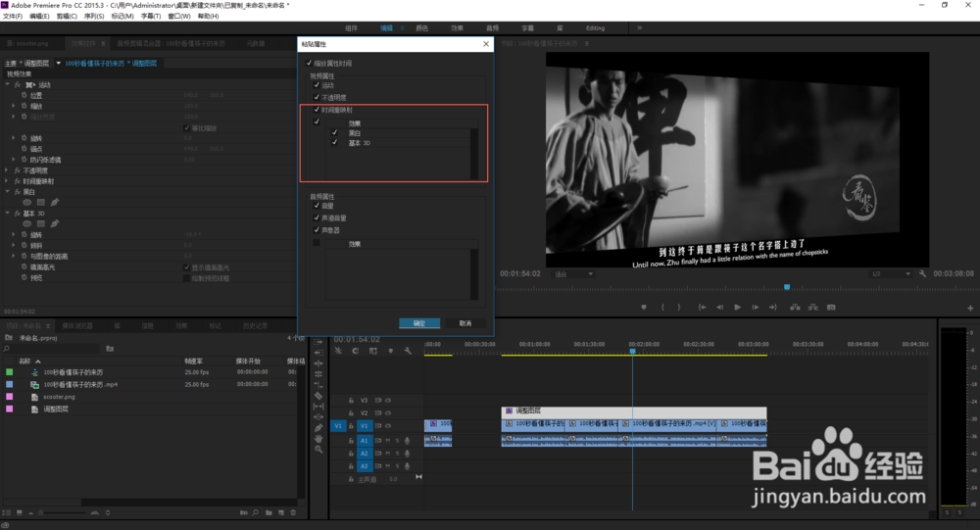Go to Out point in program monitor
This screenshot has width=980, height=530.
(x=773, y=307)
